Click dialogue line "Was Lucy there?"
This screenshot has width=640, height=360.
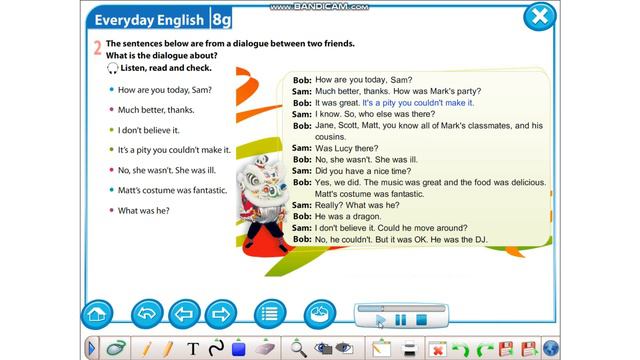[347, 148]
